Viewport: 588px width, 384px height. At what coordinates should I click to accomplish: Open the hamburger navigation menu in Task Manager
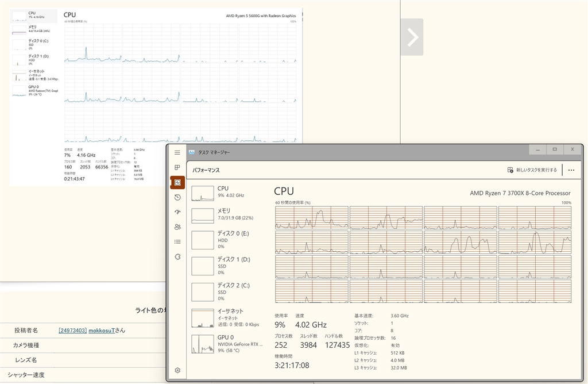177,152
